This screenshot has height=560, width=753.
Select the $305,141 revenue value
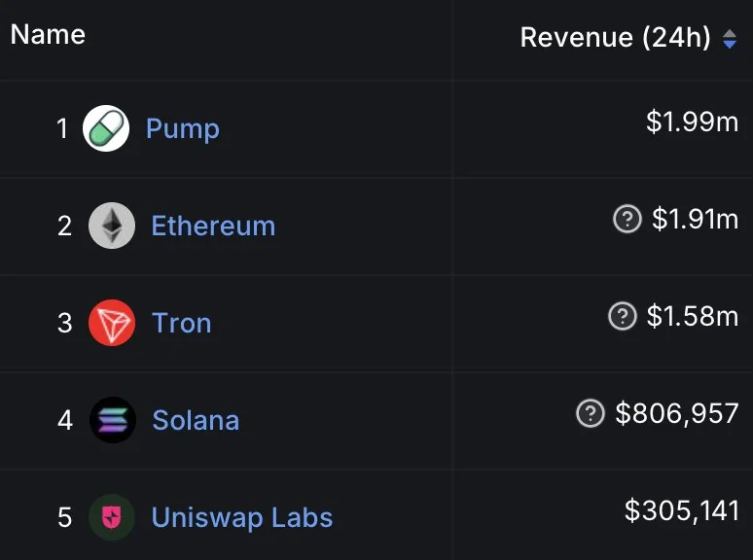[x=681, y=510]
